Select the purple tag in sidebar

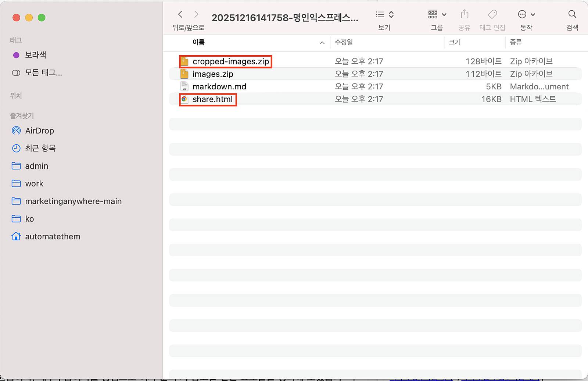35,55
